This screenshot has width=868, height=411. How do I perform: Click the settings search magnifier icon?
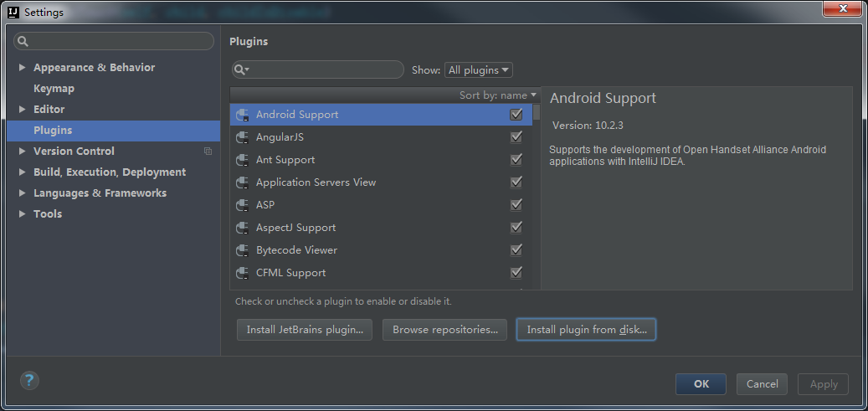[x=23, y=42]
